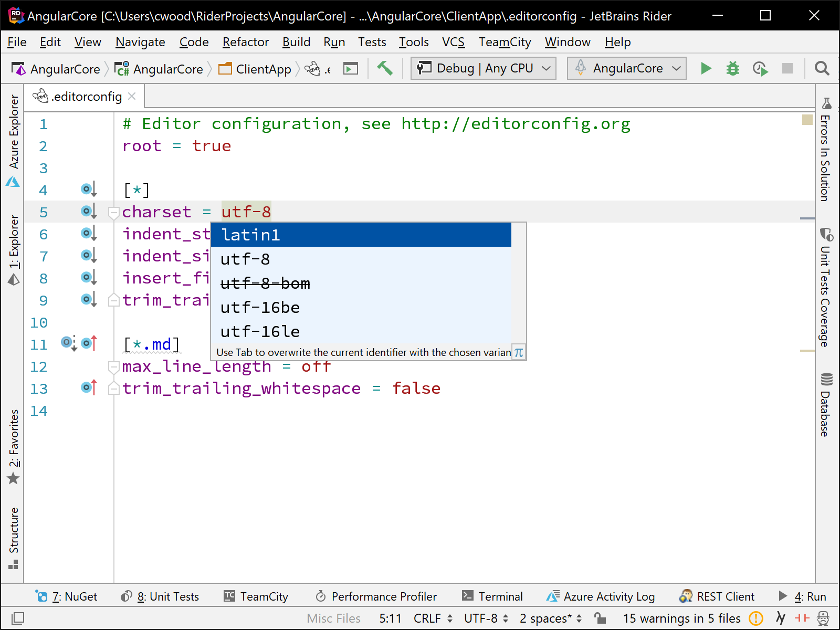Choose utf-16le completion suggestion
Image resolution: width=840 pixels, height=630 pixels.
[x=361, y=331]
